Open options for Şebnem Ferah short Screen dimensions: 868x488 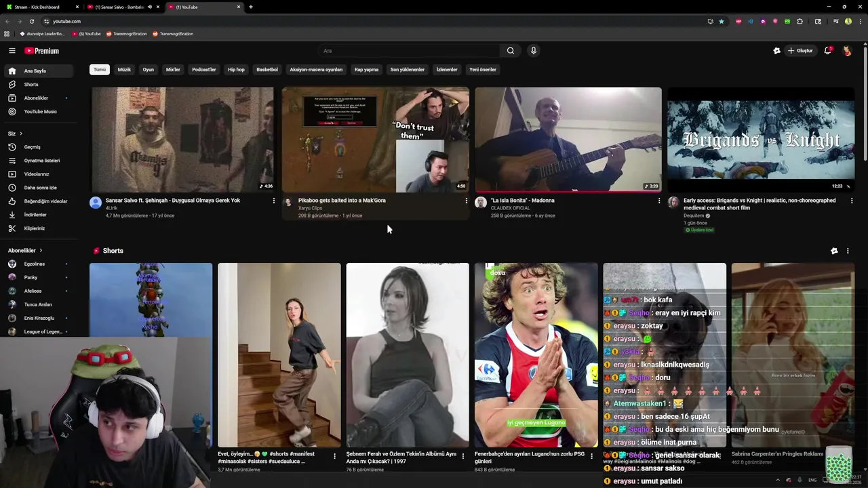pyautogui.click(x=462, y=456)
